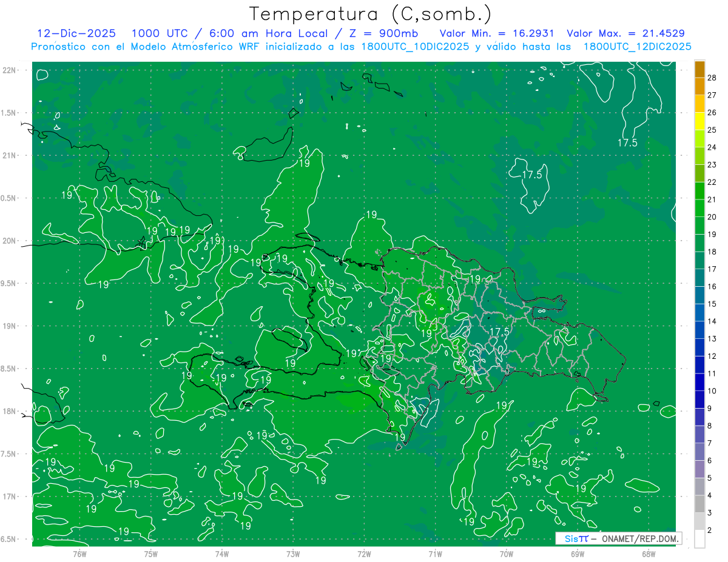Click the '20N' latitude axis label
Screen dimensions: 728x562
point(10,241)
